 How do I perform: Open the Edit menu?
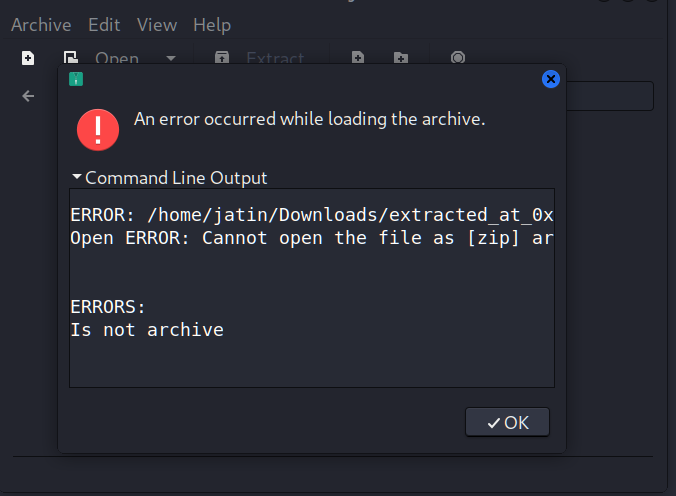104,25
